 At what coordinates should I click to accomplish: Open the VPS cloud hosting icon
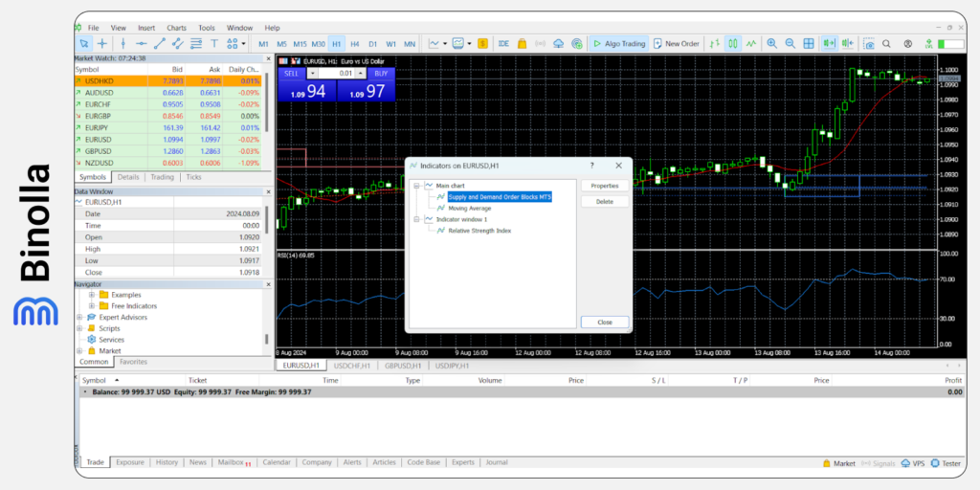559,44
